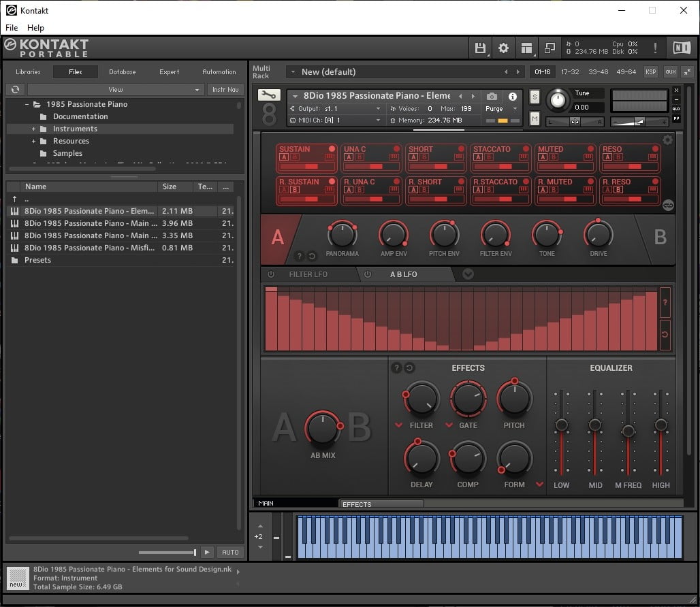Toggle A B LFO power button
700x607 pixels.
point(368,274)
